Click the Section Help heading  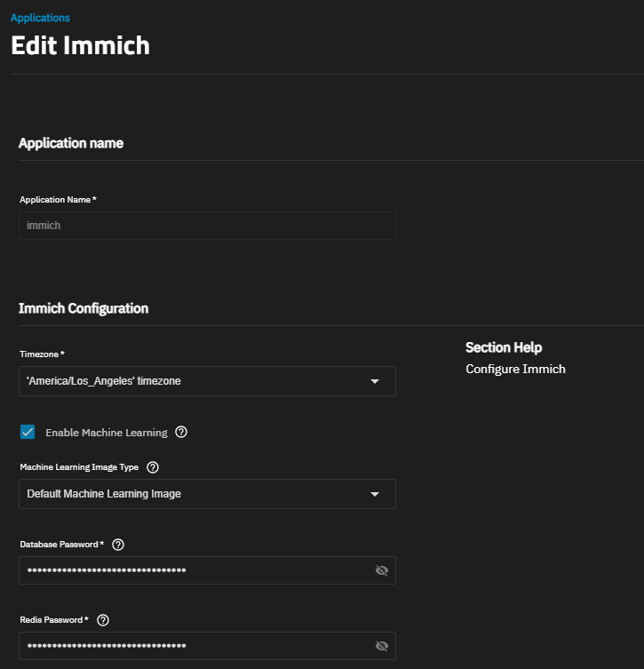click(504, 347)
